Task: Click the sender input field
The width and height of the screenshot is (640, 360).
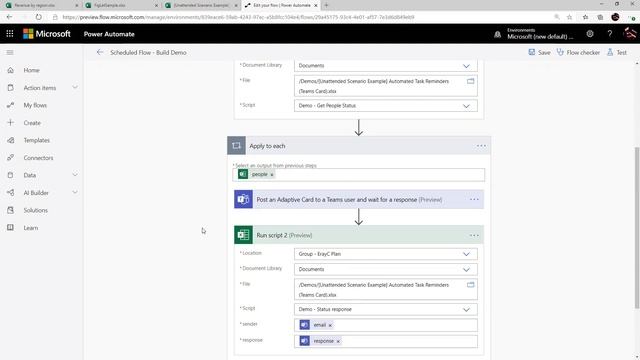Action: tap(386, 325)
